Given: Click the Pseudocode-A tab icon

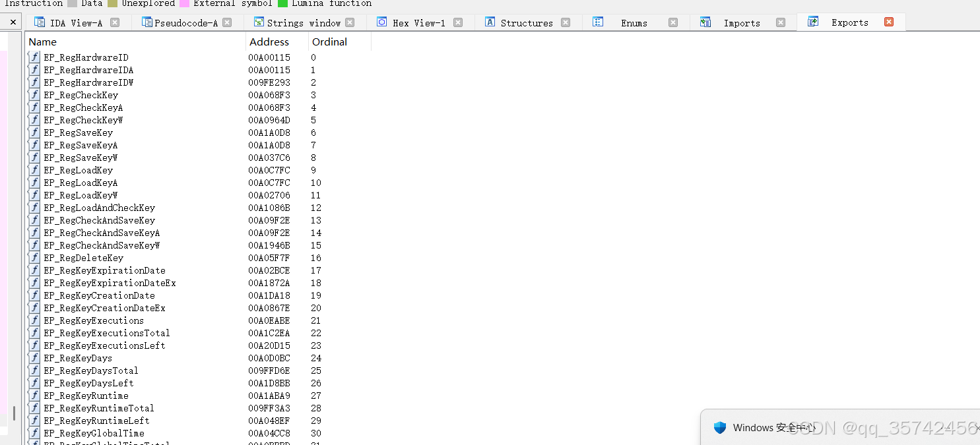Looking at the screenshot, I should (148, 22).
